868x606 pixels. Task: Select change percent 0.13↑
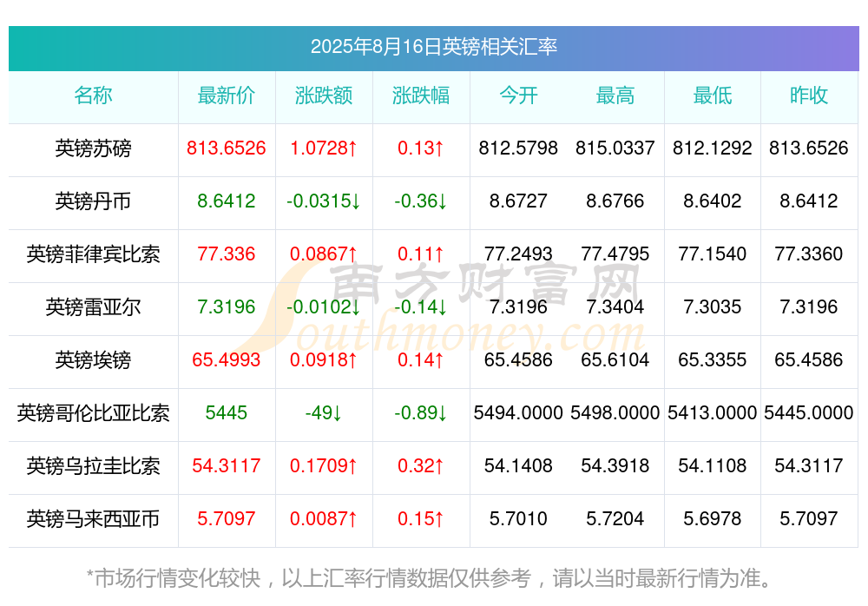421,148
